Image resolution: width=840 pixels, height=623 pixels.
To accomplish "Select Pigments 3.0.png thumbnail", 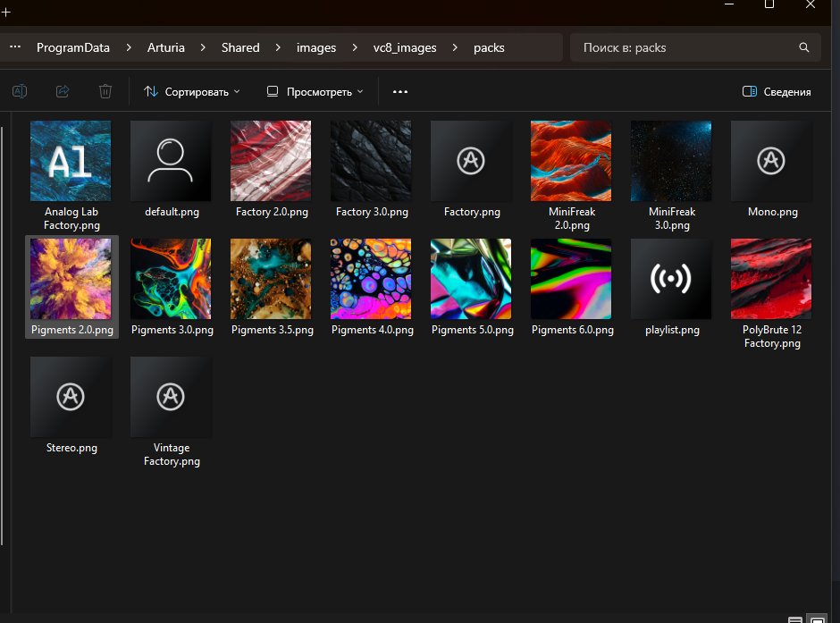I will pyautogui.click(x=171, y=279).
